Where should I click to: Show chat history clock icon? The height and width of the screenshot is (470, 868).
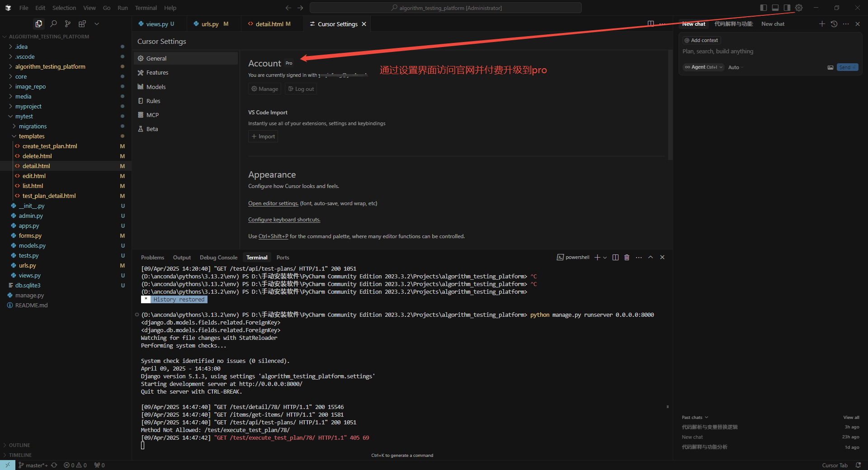point(834,24)
